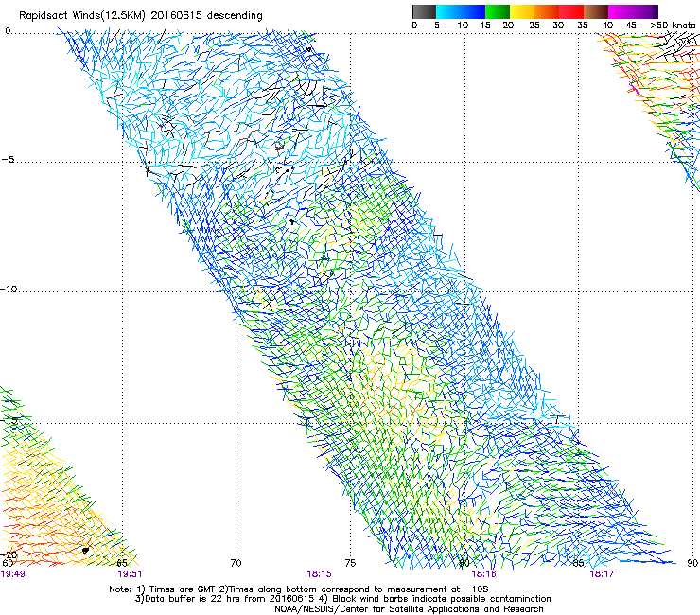Pick the orange 25-30 knots legend segment
The width and height of the screenshot is (700, 615).
pyautogui.click(x=547, y=11)
